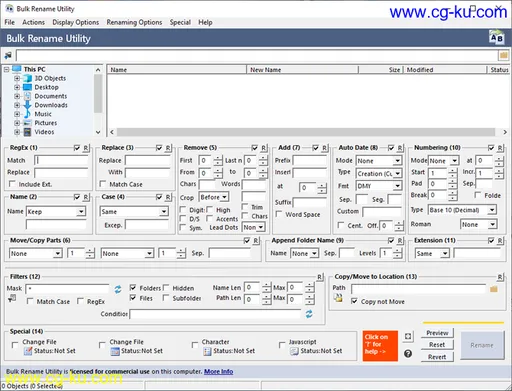The image size is (512, 391).
Task: Reset Case (4) with its R button
Action: pos(168,197)
